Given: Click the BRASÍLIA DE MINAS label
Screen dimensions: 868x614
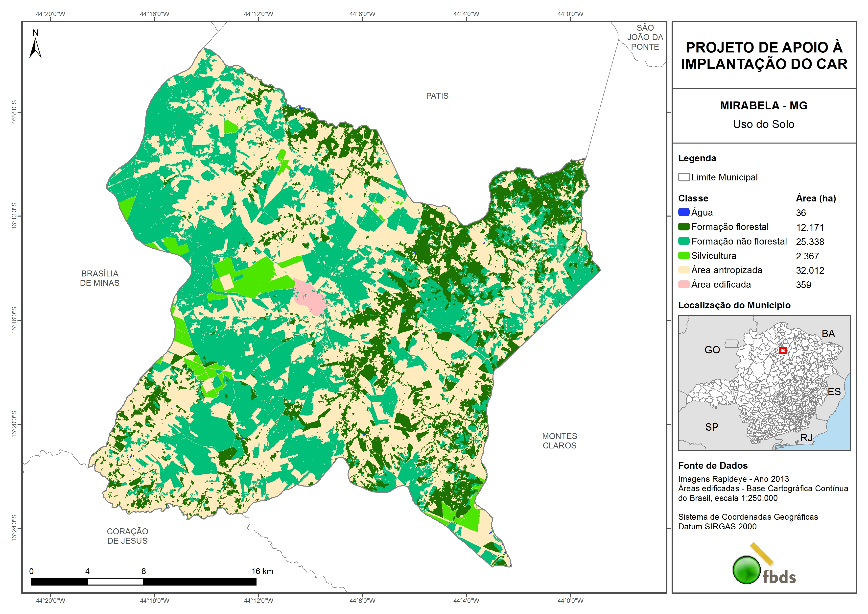Looking at the screenshot, I should coord(99,278).
